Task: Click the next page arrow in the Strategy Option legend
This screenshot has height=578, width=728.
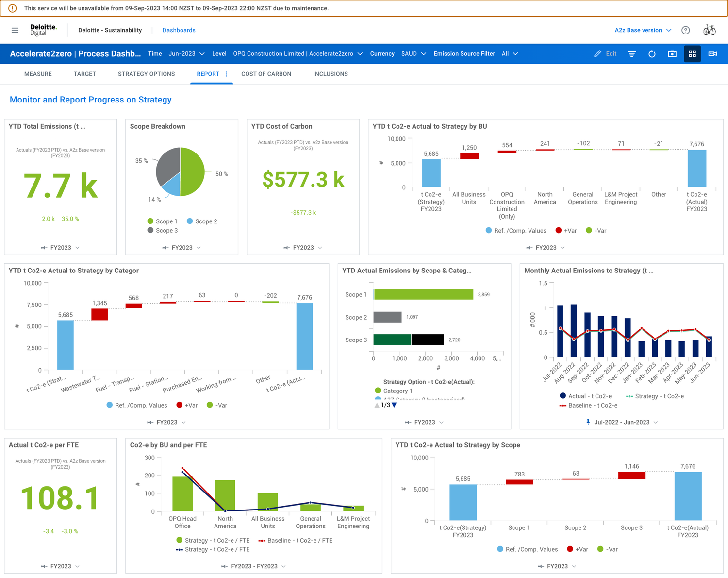Action: tap(393, 405)
